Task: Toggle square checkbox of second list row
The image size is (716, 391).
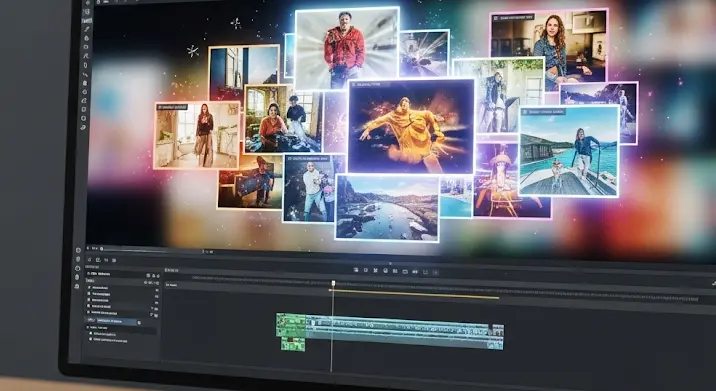Action: 89,293
